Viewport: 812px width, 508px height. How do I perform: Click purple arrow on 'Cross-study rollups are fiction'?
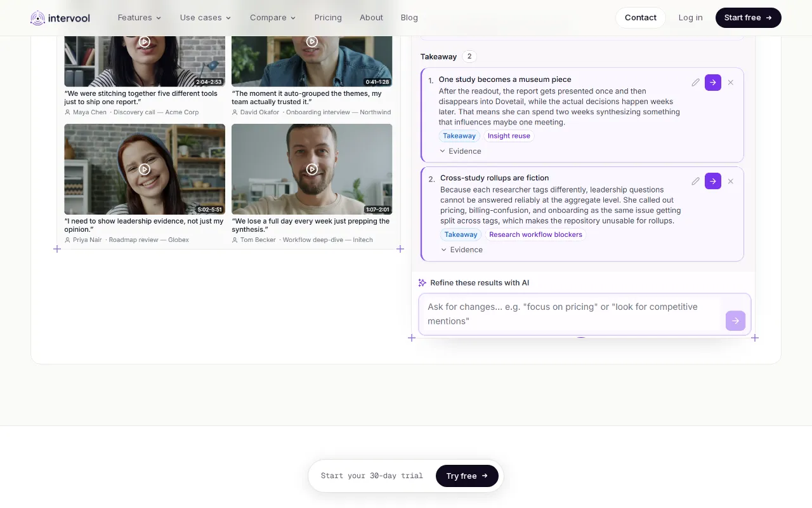click(713, 181)
